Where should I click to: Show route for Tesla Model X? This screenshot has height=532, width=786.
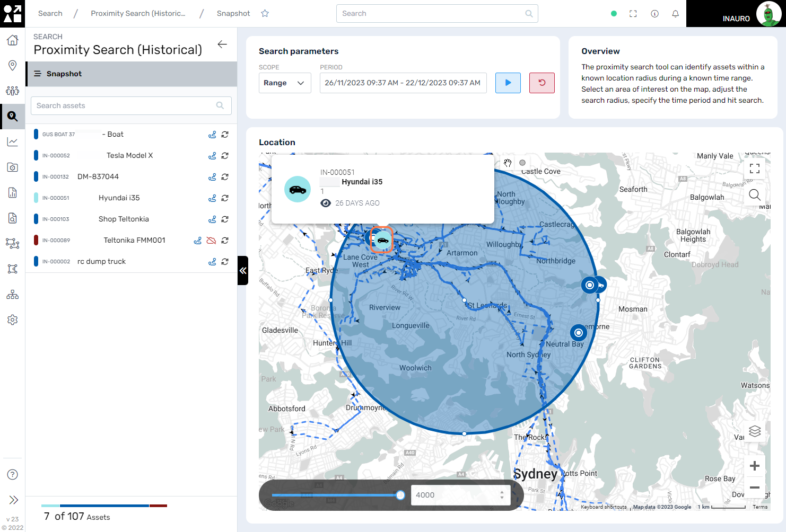point(212,156)
